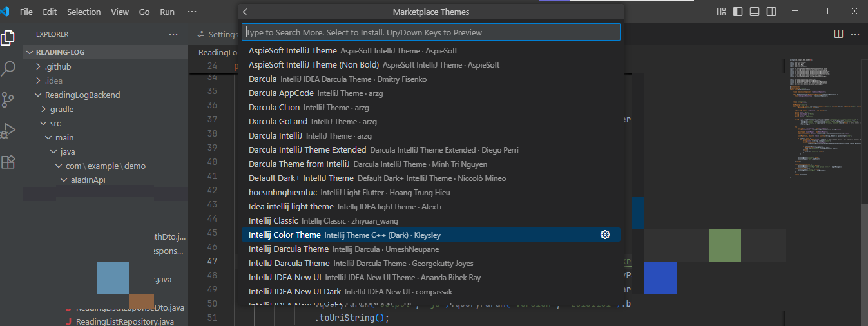Select Darcula GoLand theme
The width and height of the screenshot is (868, 326).
click(431, 121)
